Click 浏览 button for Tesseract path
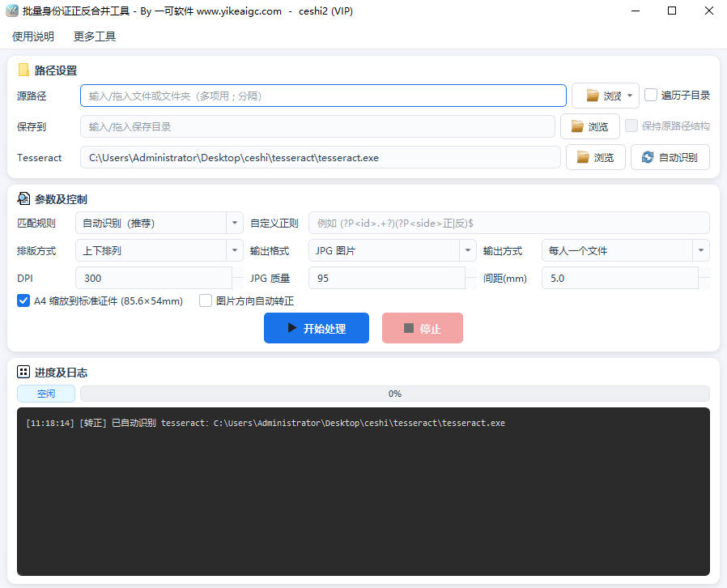 (x=595, y=157)
